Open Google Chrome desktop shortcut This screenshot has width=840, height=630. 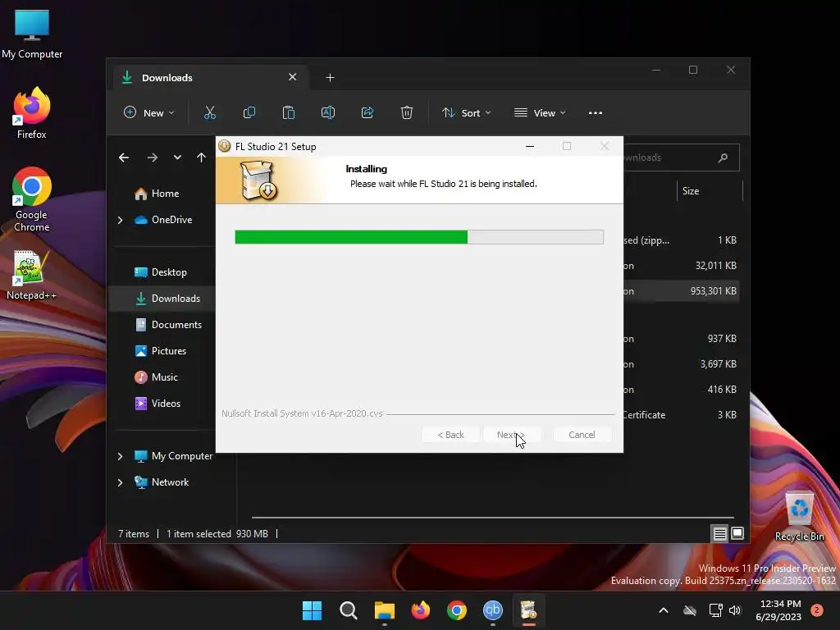[x=32, y=199]
